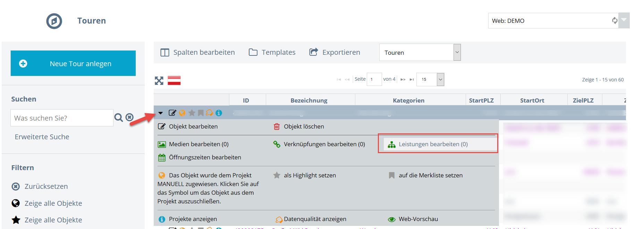Click the gray star icon in selected row
Screen dimensions: 644x229
192,113
